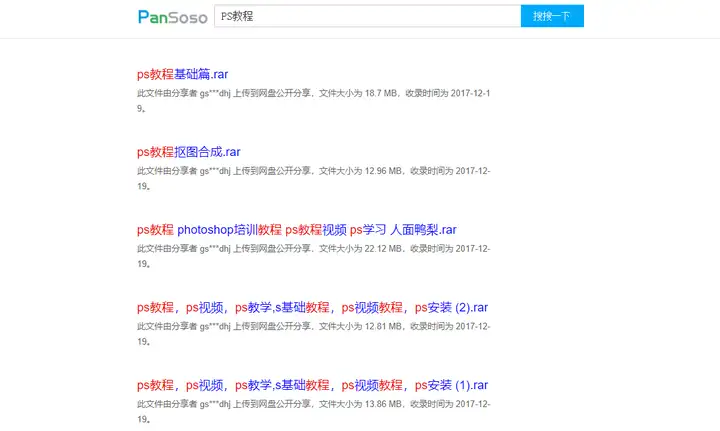The height and width of the screenshot is (431, 720).
Task: Open result ending with ps安装 (1).rar
Action: point(312,385)
